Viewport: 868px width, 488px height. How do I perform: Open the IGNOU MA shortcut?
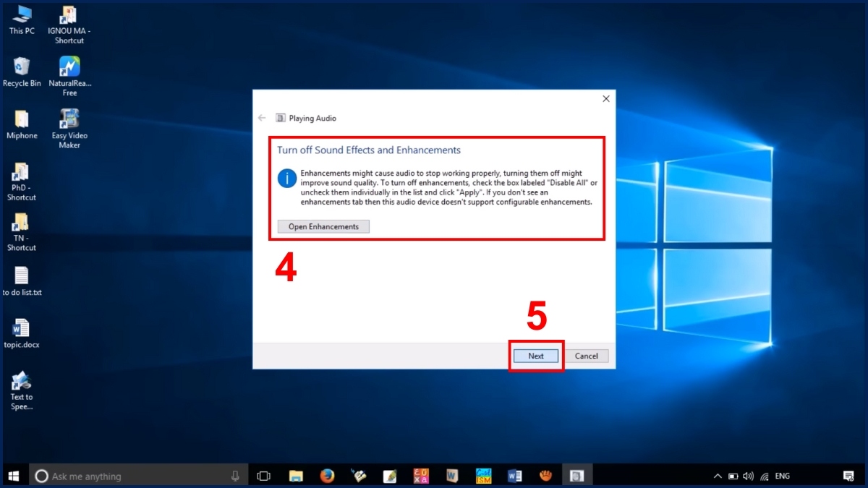tap(69, 16)
